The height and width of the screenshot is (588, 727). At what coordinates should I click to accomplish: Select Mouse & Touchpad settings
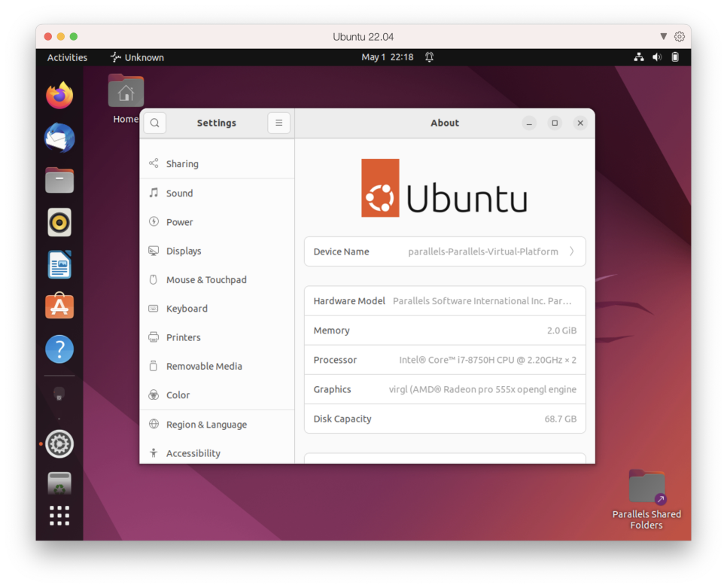(x=217, y=279)
